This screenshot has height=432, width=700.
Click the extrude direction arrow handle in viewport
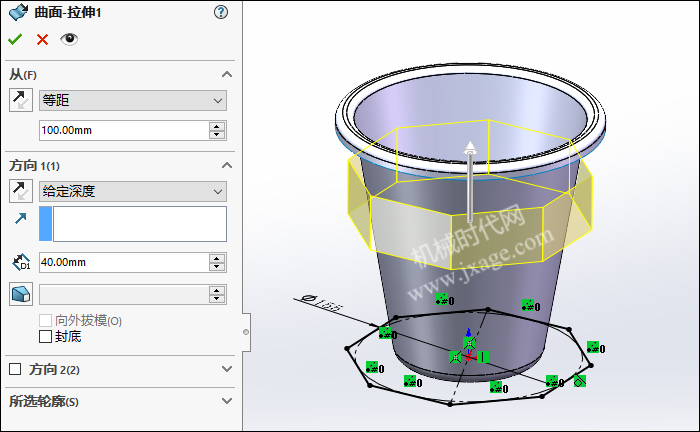pyautogui.click(x=470, y=181)
